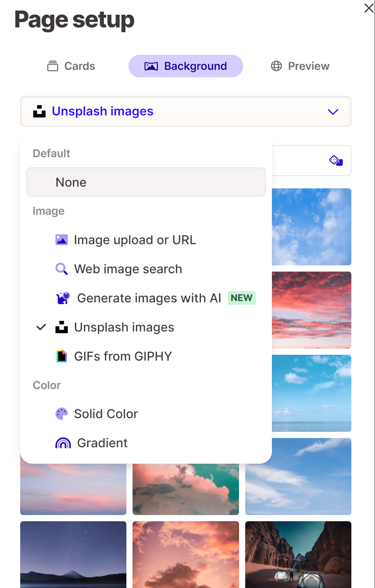Click the chevron on the source dropdown
375x588 pixels.
333,112
